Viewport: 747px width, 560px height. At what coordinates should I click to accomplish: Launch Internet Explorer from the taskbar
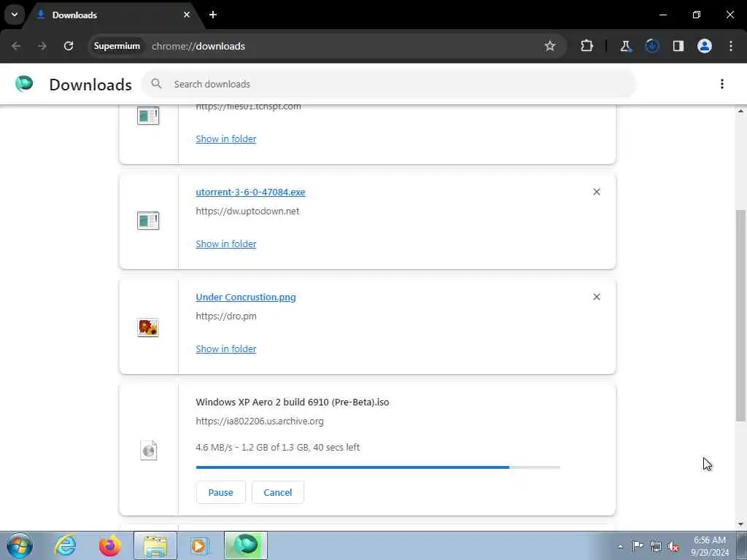[x=65, y=545]
